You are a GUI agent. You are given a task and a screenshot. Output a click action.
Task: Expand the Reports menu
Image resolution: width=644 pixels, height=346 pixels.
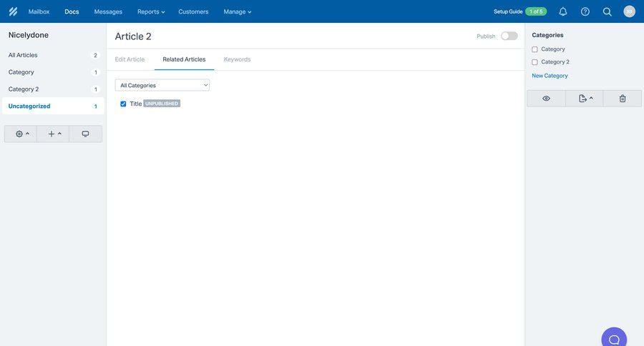pyautogui.click(x=151, y=11)
